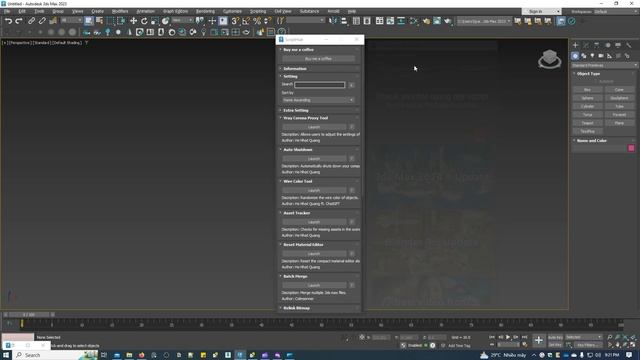Click the Box primitive button

(587, 90)
